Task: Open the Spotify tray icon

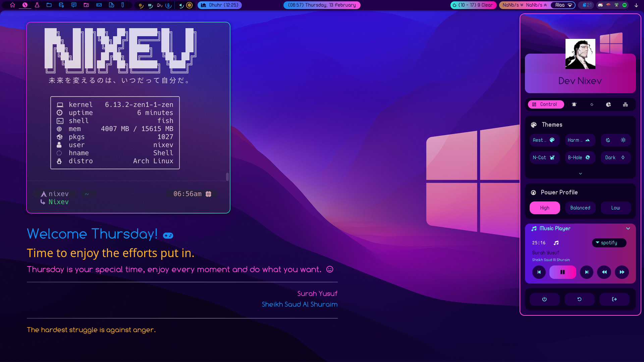Action: click(x=625, y=5)
